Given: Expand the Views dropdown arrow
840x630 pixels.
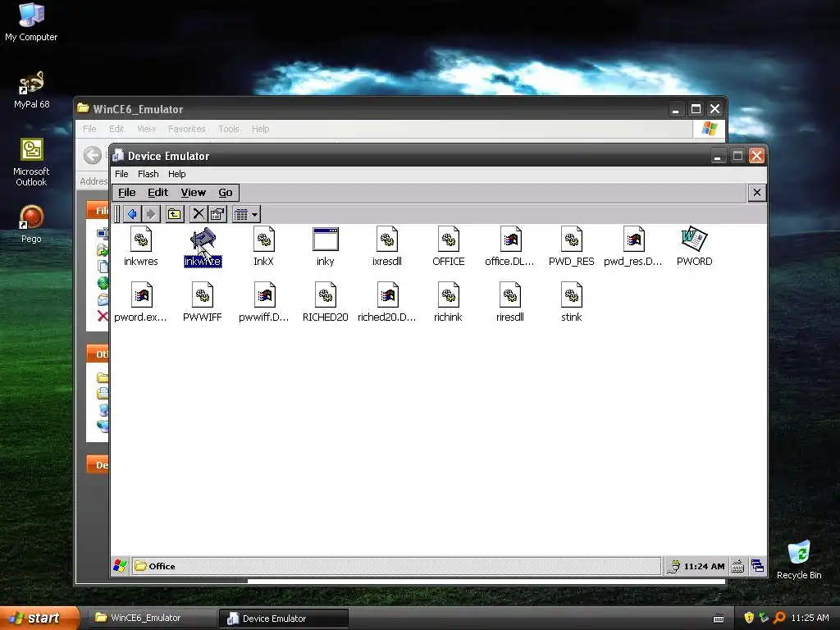Looking at the screenshot, I should coord(255,214).
